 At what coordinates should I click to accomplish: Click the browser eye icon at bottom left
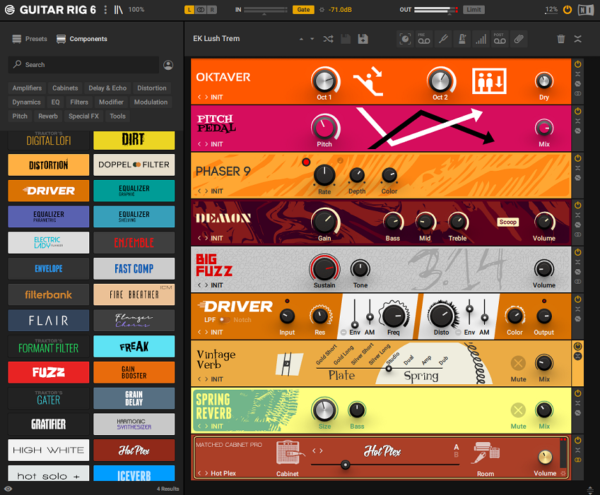(x=8, y=488)
